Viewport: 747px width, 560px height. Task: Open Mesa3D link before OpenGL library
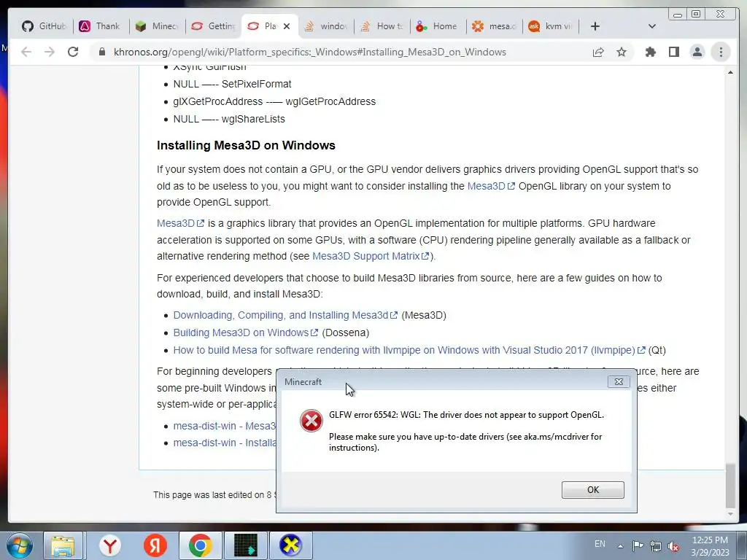pos(491,186)
